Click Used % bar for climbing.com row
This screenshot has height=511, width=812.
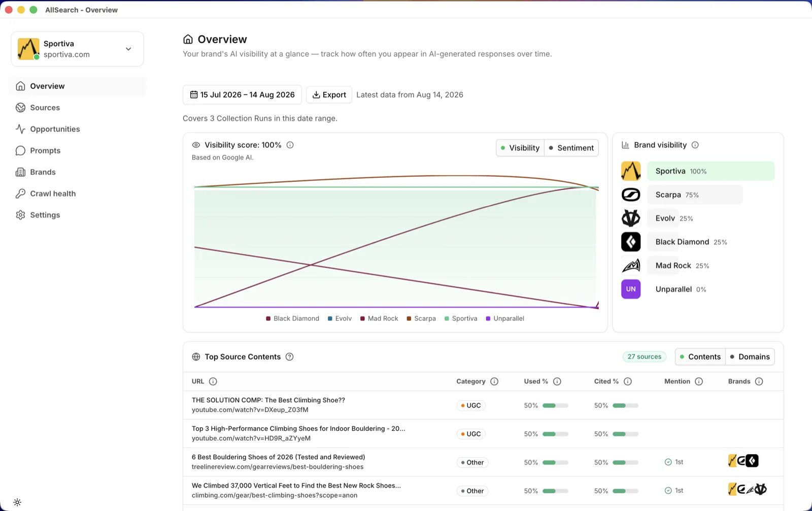tap(555, 491)
